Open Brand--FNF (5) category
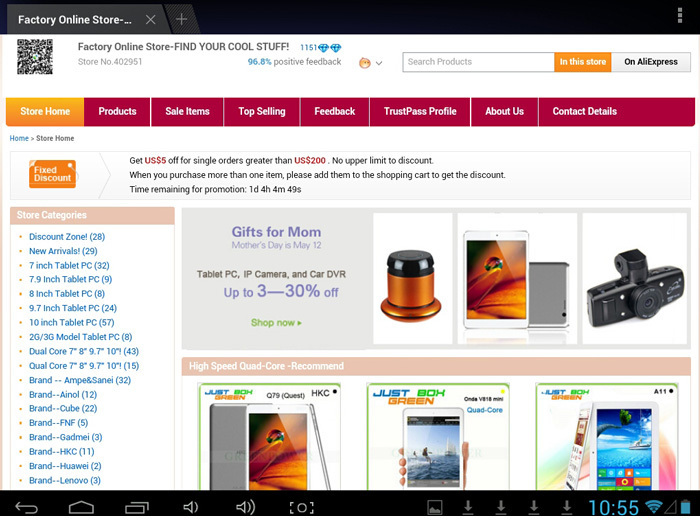The image size is (700, 524). pos(58,423)
